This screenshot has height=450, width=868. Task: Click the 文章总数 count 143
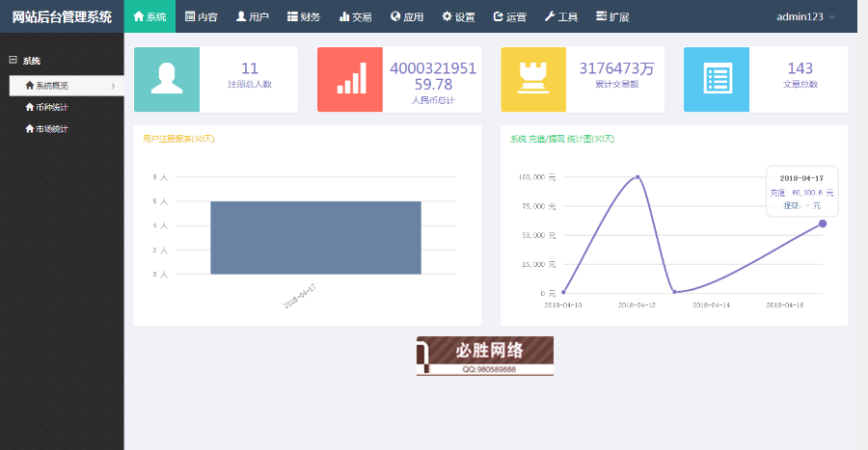(800, 68)
